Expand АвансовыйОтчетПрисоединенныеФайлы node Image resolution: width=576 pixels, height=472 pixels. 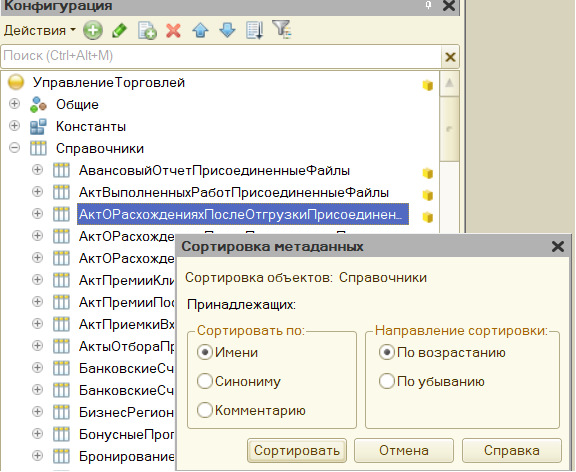click(x=37, y=170)
